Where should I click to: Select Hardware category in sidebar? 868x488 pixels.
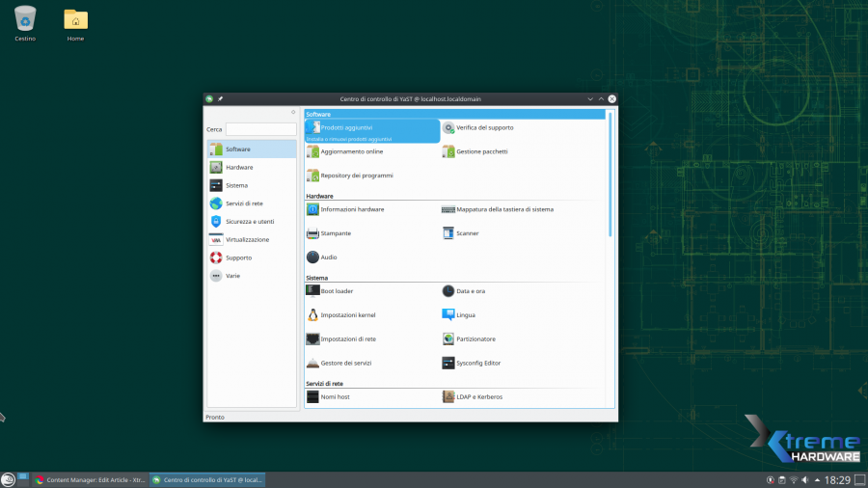(239, 168)
